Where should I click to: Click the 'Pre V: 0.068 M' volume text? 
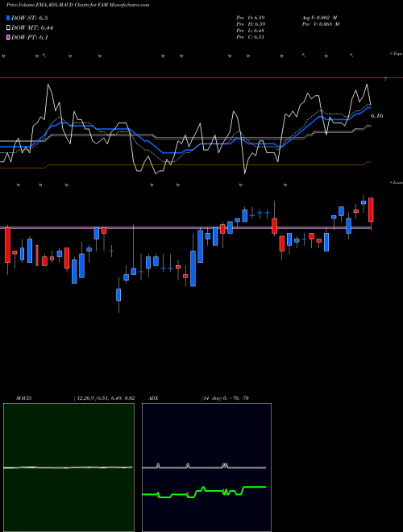[320, 24]
